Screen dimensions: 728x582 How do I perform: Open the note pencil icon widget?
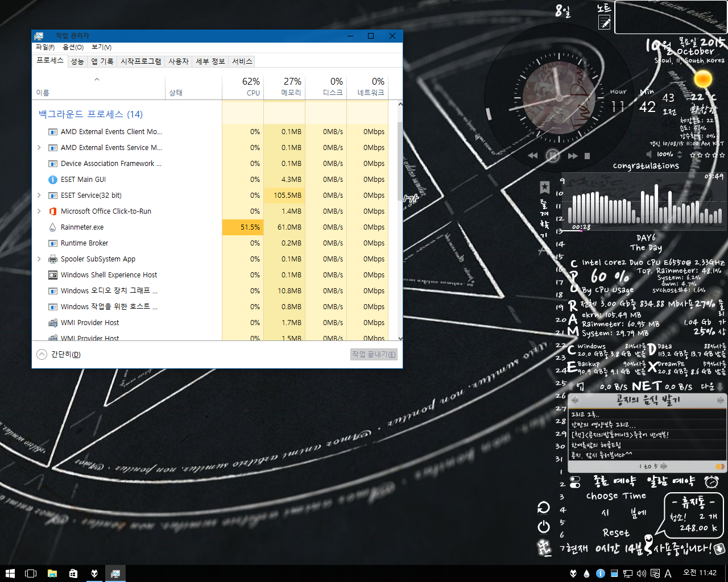(x=605, y=23)
